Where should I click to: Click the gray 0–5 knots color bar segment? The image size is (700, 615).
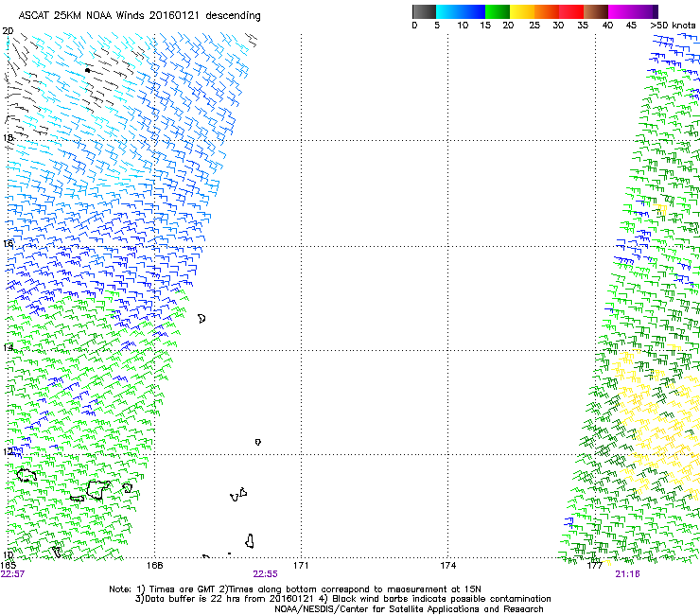pyautogui.click(x=424, y=11)
